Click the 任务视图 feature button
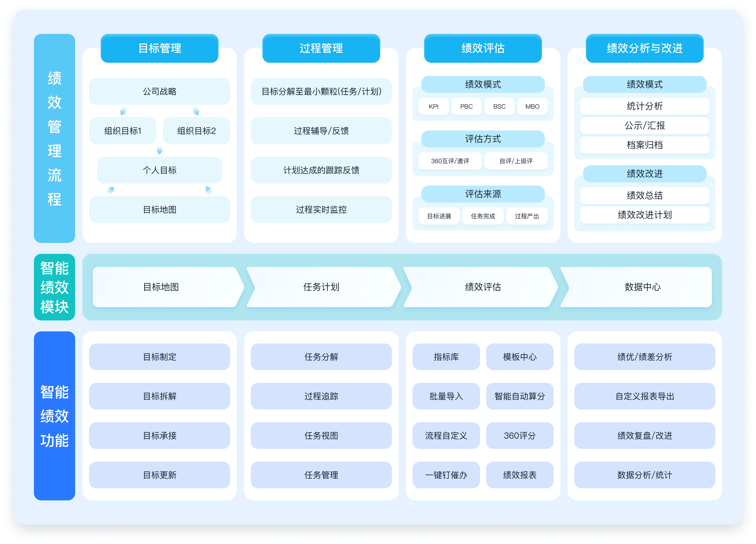Image resolution: width=756 pixels, height=544 pixels. click(321, 435)
